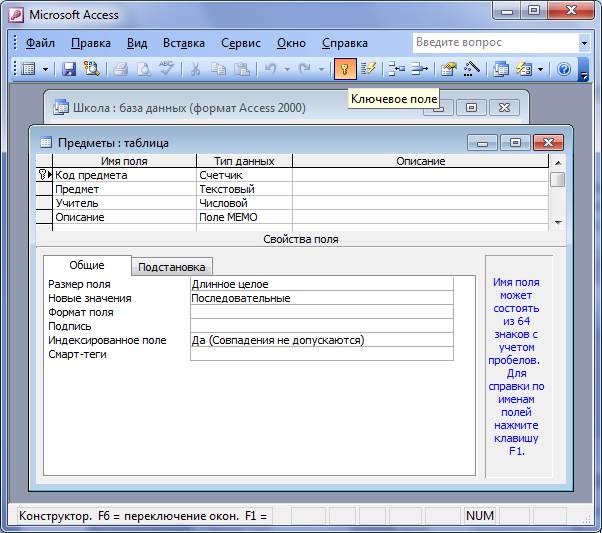Click the Cut scissors icon
This screenshot has height=533, width=602.
(x=195, y=69)
